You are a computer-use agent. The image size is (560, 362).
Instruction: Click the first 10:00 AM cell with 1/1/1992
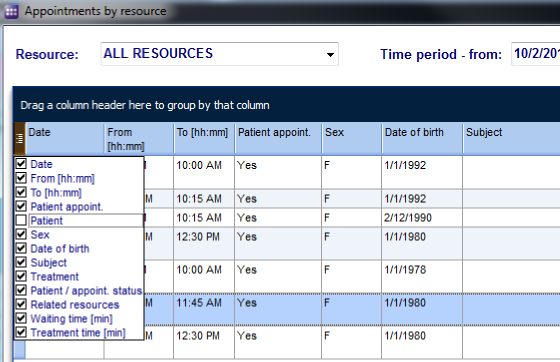click(x=204, y=172)
